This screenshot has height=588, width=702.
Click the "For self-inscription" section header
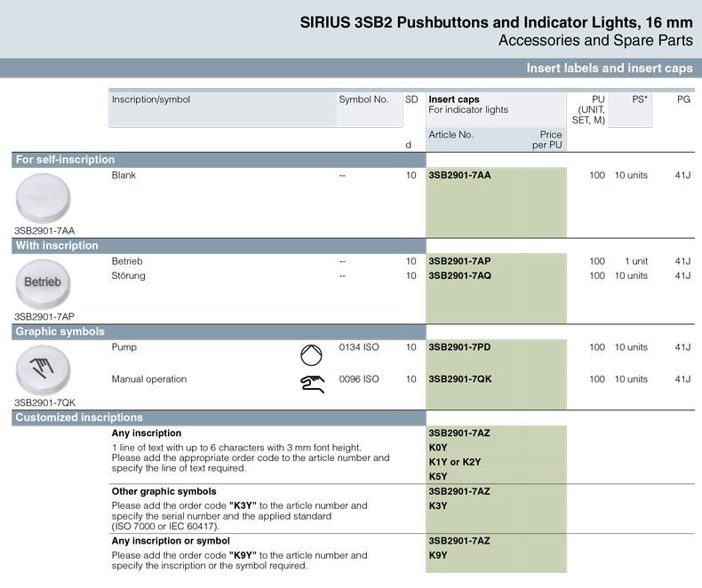tap(66, 160)
